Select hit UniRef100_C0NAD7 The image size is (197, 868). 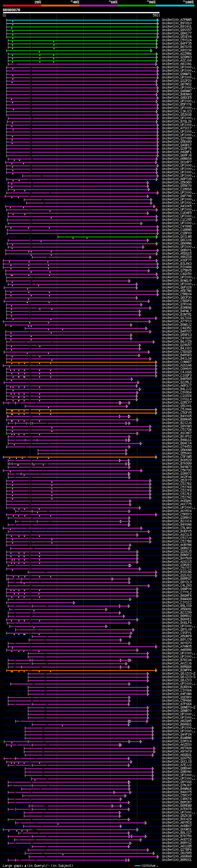pos(177,362)
